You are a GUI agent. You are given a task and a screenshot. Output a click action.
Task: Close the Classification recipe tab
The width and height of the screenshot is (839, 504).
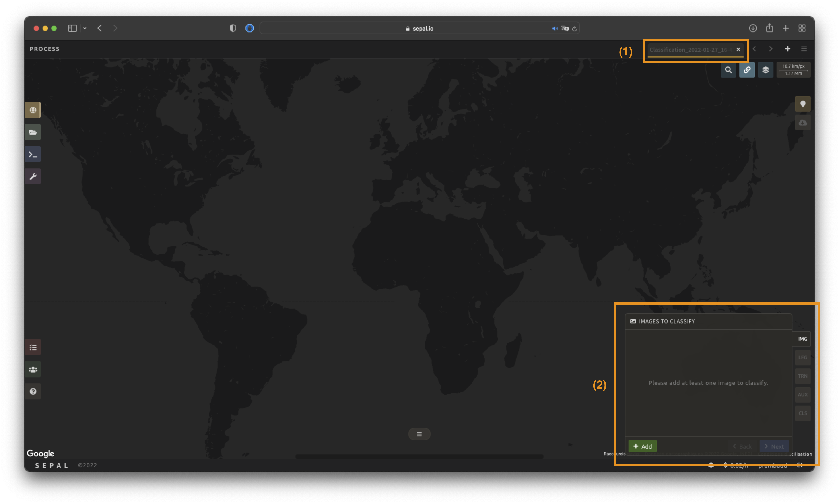[x=738, y=50]
